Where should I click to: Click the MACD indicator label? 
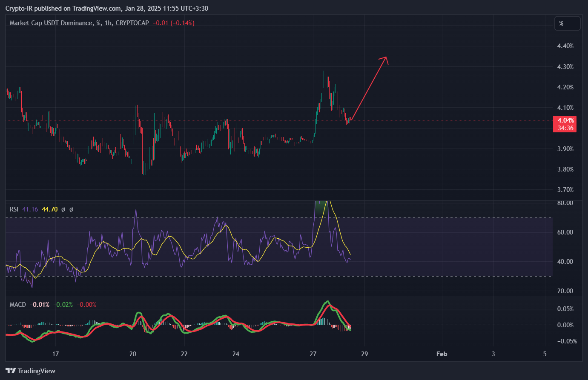click(17, 305)
